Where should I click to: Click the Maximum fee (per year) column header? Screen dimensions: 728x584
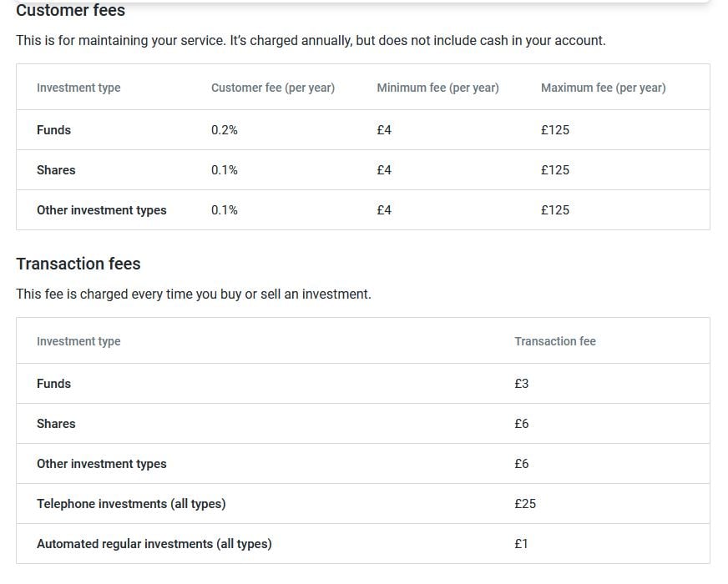click(603, 88)
